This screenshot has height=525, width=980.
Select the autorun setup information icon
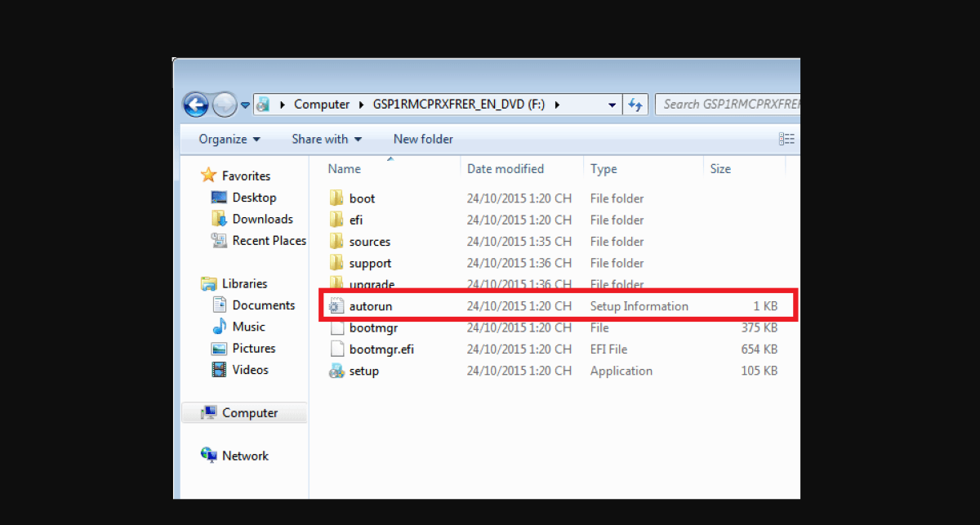[x=336, y=306]
